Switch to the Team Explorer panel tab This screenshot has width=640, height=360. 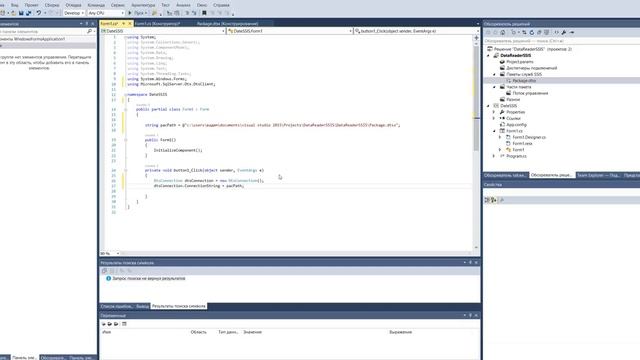point(598,175)
